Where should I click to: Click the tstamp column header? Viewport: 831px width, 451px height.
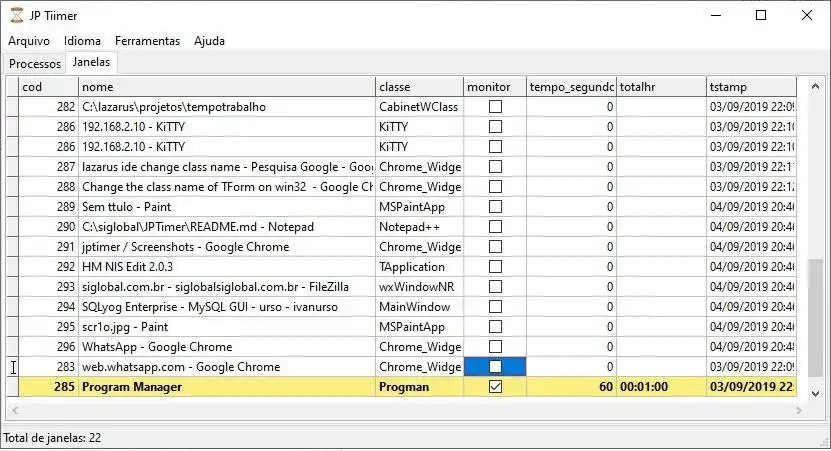tap(752, 87)
